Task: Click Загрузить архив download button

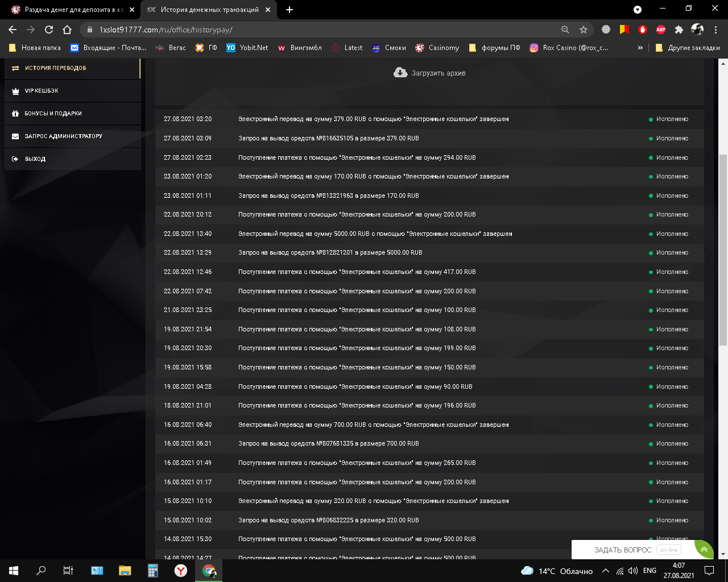Action: coord(429,73)
